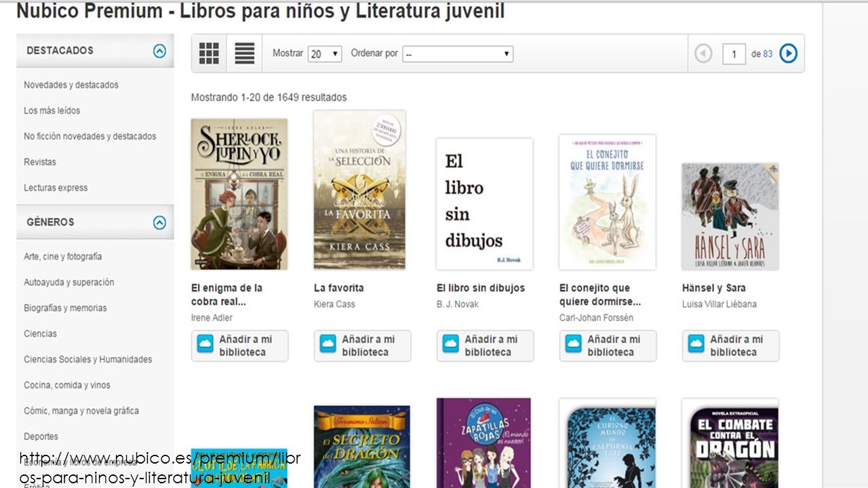Open Los más leídos in sidebar

point(52,110)
